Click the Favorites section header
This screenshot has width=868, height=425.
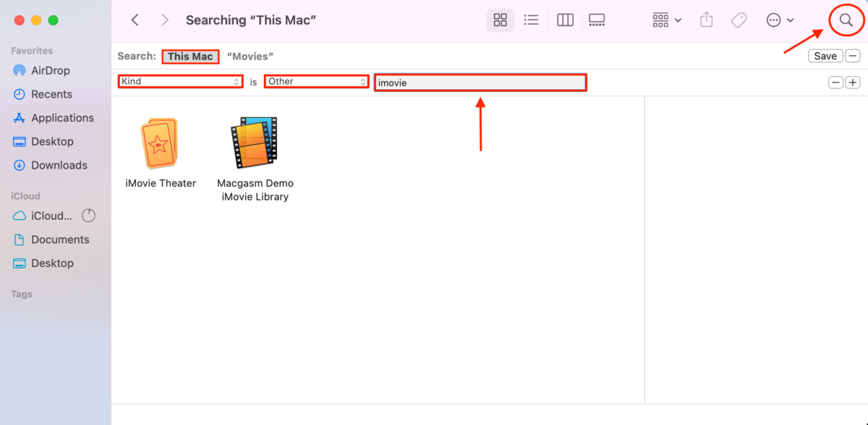(32, 51)
